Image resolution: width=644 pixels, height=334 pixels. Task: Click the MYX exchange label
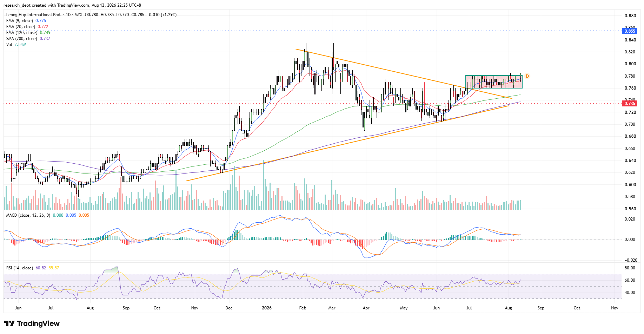pyautogui.click(x=78, y=15)
